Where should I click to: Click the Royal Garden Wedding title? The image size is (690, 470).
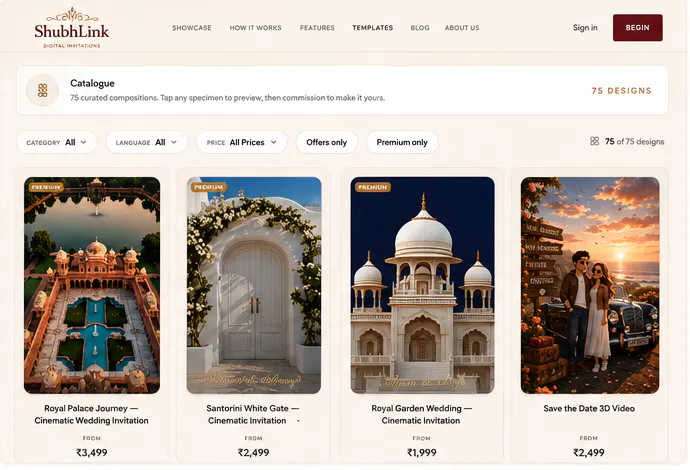pyautogui.click(x=422, y=415)
